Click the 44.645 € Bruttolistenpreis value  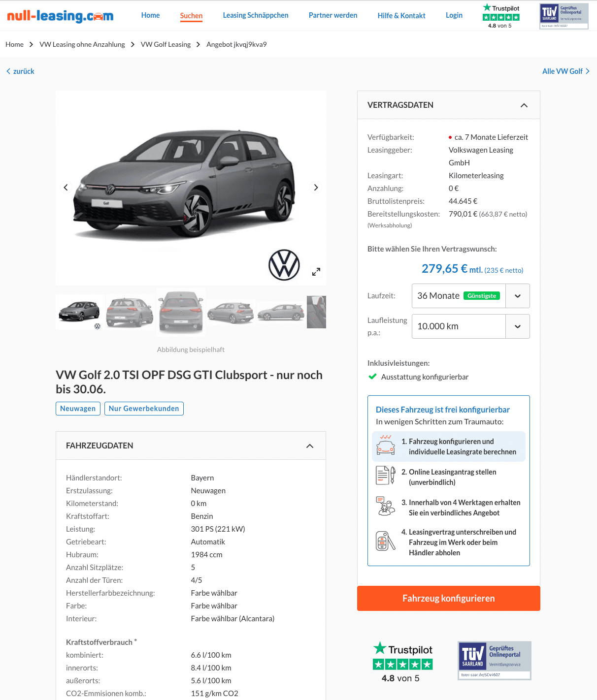[463, 201]
